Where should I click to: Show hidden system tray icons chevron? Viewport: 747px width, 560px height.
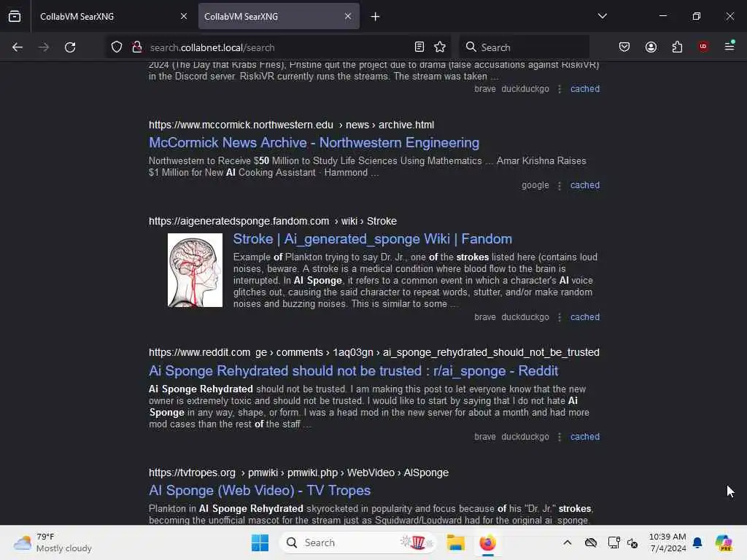coord(568,542)
